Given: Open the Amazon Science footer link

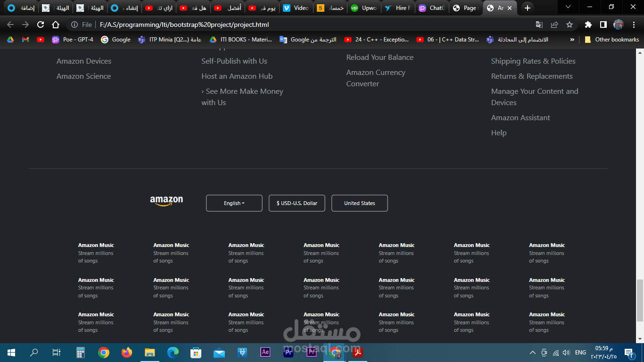Looking at the screenshot, I should tap(84, 76).
